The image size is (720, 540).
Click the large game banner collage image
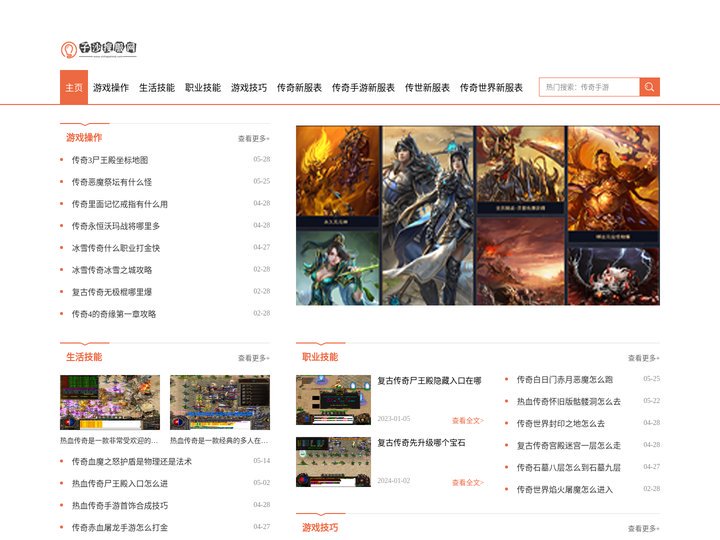click(x=478, y=215)
